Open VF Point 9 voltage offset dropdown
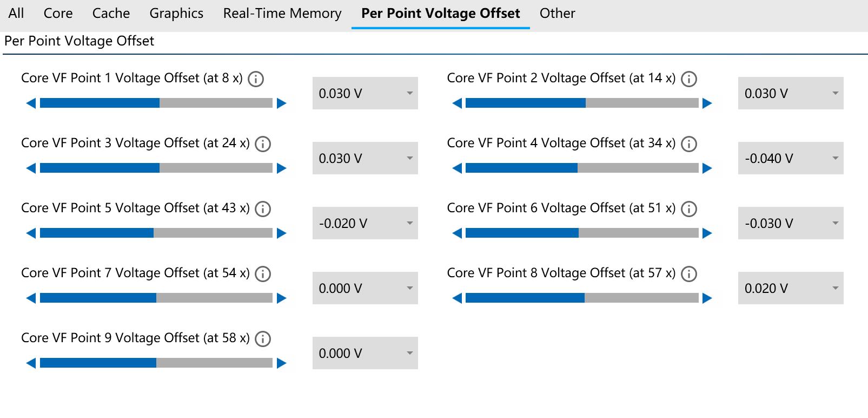 pos(365,353)
